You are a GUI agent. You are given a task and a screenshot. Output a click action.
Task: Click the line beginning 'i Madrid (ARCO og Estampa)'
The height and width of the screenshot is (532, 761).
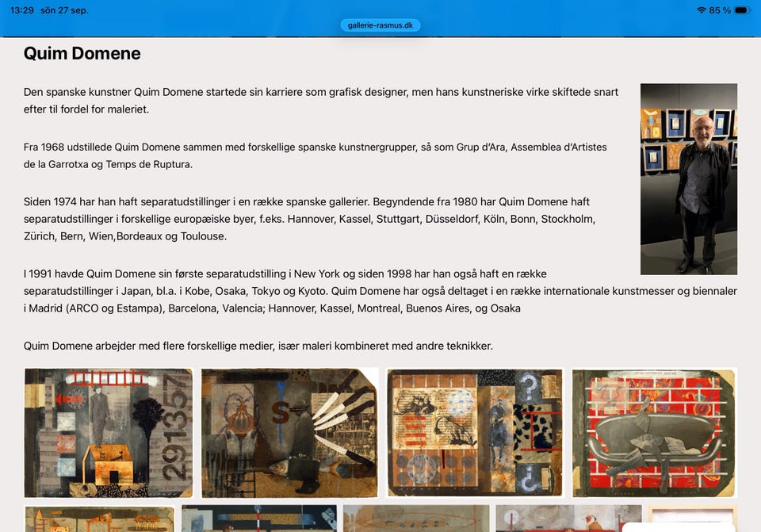pyautogui.click(x=272, y=308)
